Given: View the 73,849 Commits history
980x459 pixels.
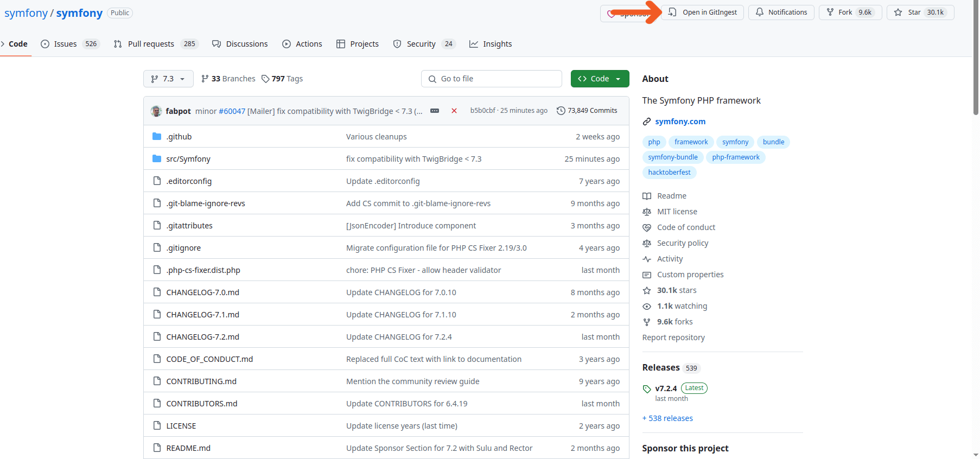Looking at the screenshot, I should (x=587, y=111).
